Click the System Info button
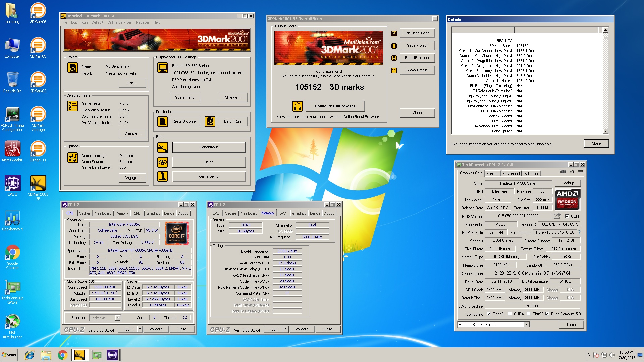644x362 pixels. pos(185,98)
